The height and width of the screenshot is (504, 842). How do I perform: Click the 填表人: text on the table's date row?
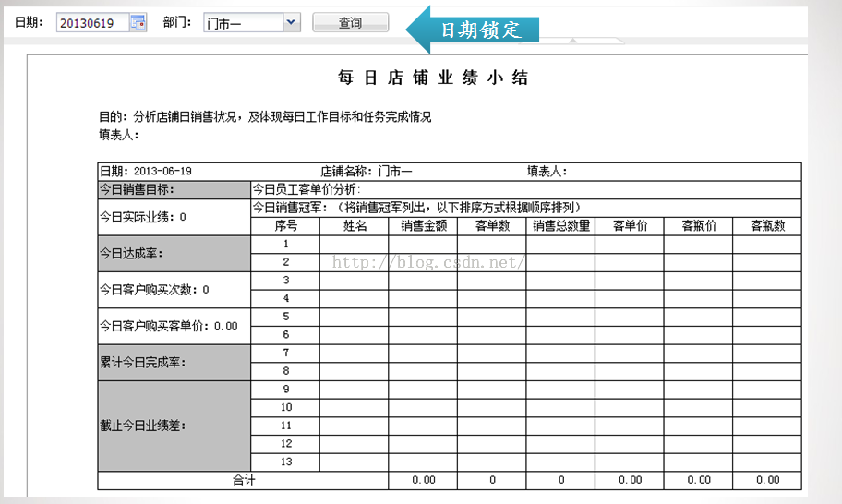click(x=547, y=171)
